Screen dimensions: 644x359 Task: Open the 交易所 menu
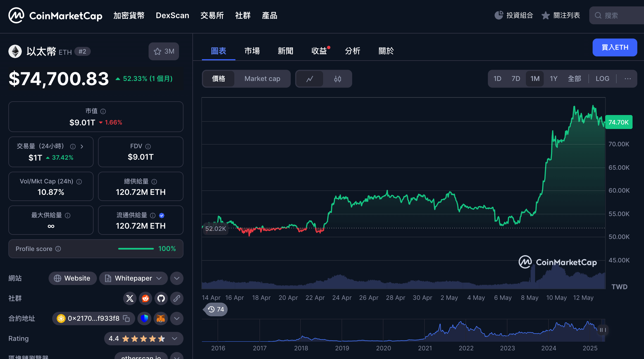[212, 16]
